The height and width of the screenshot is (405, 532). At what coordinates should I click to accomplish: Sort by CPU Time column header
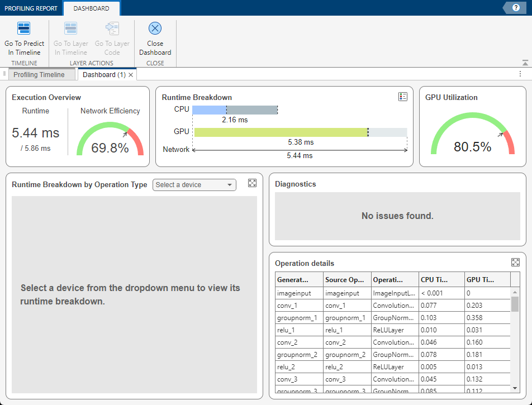pos(441,279)
